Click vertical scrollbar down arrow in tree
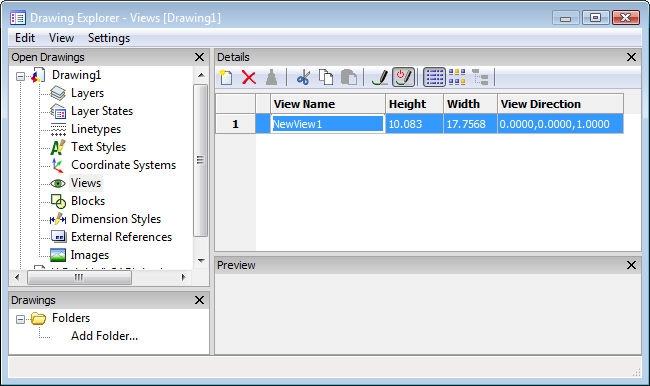The image size is (650, 386). click(201, 261)
